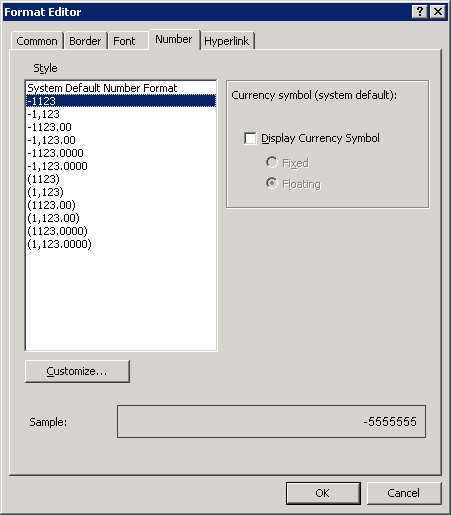The image size is (451, 515).
Task: Select the -1123.00 style
Action: tap(121, 127)
